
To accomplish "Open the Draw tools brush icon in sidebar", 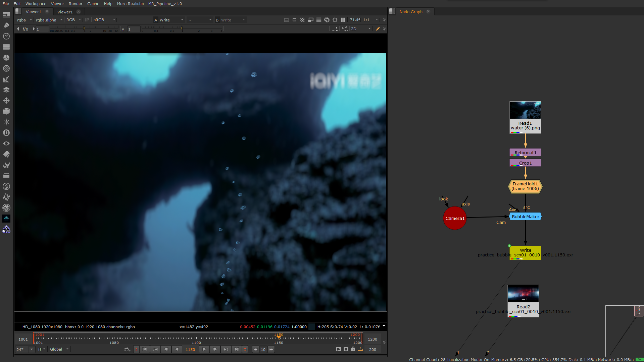I will click(6, 25).
